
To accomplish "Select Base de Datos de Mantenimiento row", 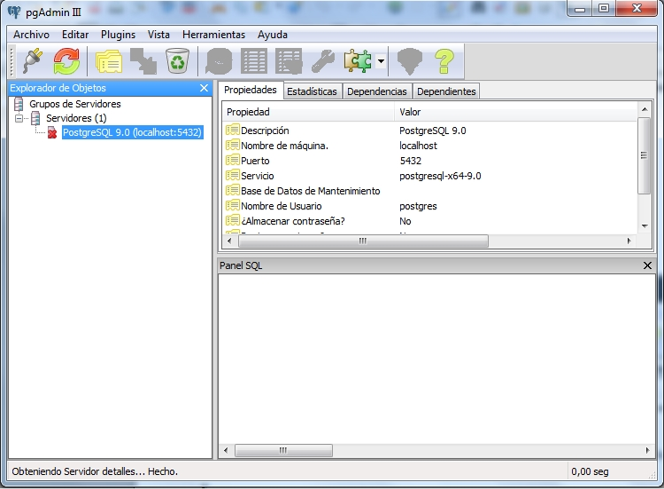I will pyautogui.click(x=429, y=191).
